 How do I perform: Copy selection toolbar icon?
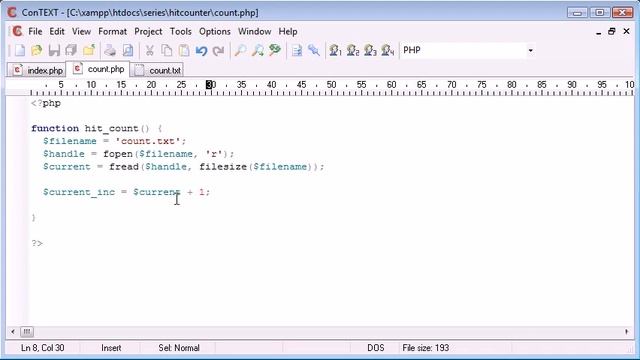pos(167,51)
